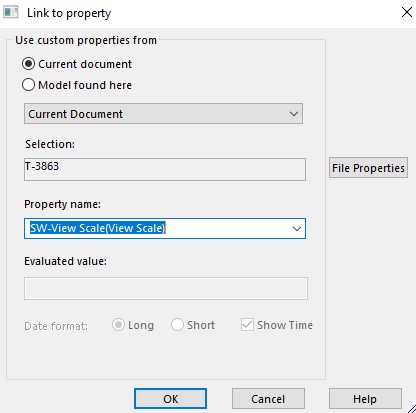Select the Model found here option

[x=28, y=85]
